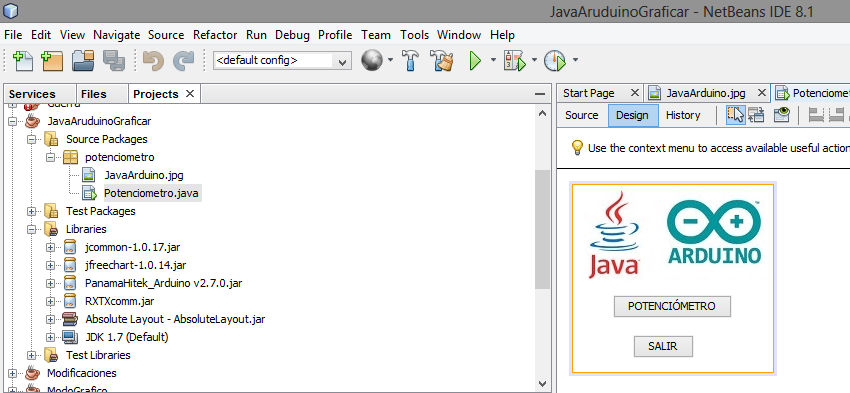850x393 pixels.
Task: Click the Profile Project clock icon
Action: tap(555, 60)
